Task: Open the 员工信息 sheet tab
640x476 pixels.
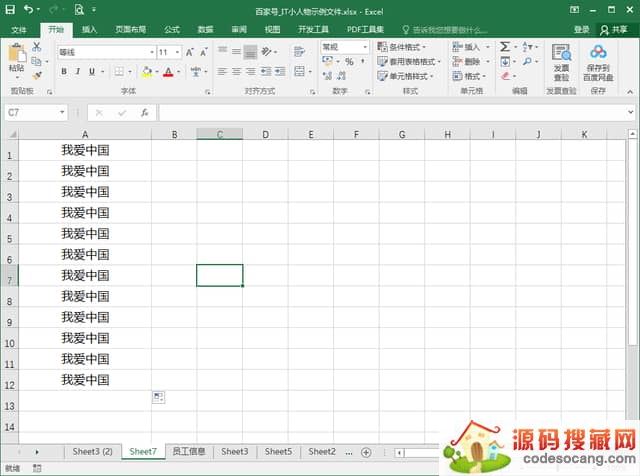Action: point(188,452)
